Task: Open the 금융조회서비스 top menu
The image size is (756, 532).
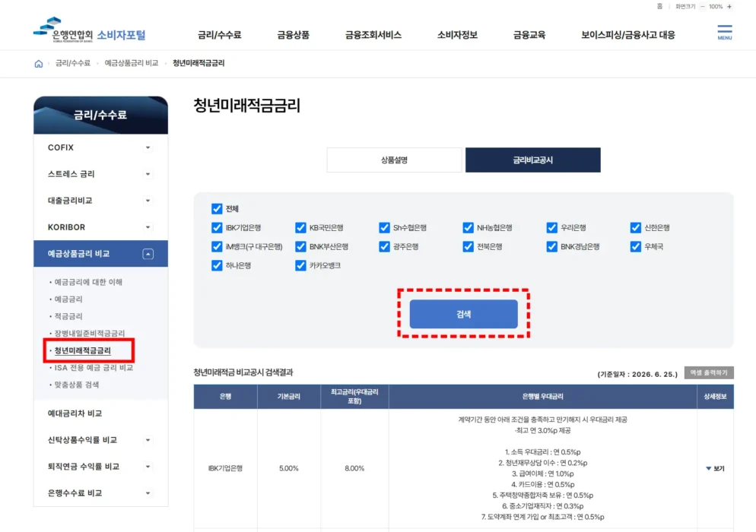Action: pyautogui.click(x=373, y=35)
